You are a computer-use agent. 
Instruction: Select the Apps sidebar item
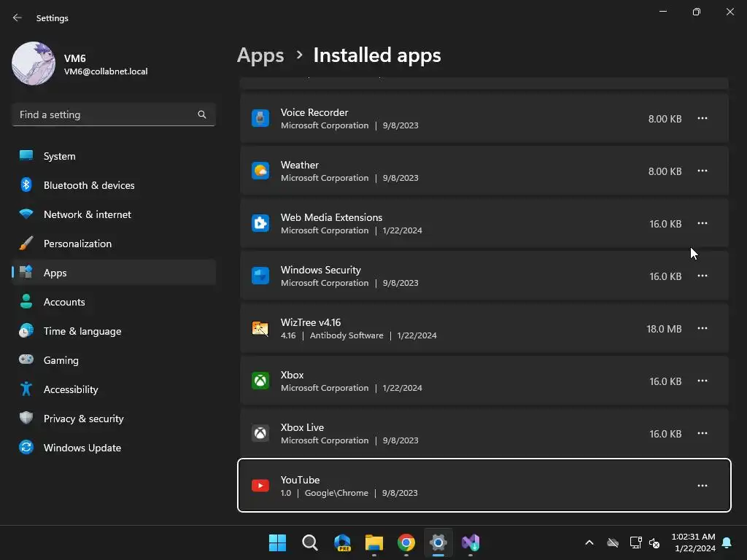pos(113,273)
